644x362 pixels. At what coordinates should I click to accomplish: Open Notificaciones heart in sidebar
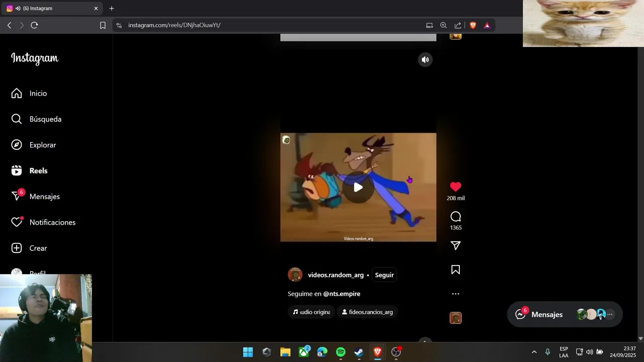(43, 222)
